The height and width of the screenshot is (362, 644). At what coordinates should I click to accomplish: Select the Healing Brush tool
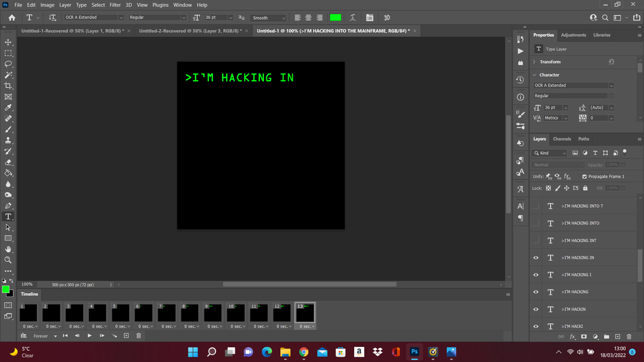(x=8, y=119)
